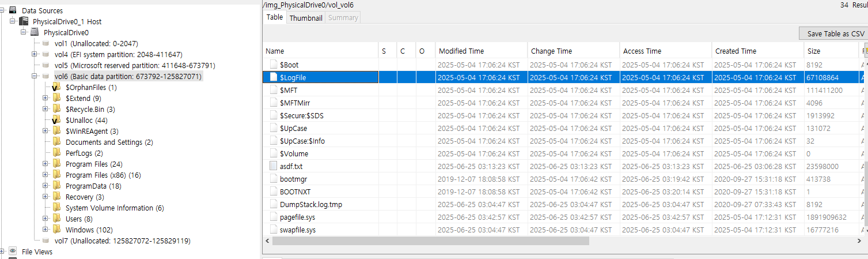This screenshot has height=259, width=868.
Task: Click the $MFT file icon
Action: coord(274,90)
